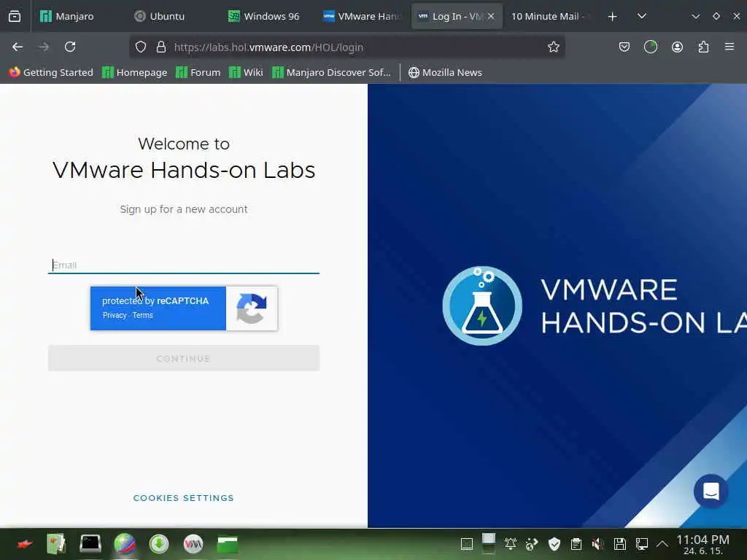Close the Log In tab

point(491,16)
